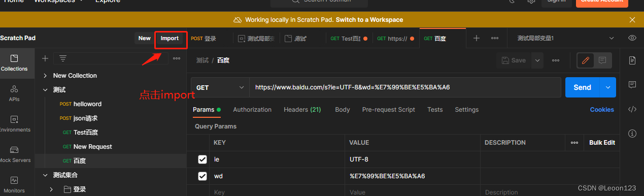644x196 pixels.
Task: Open the collections panel three-dots options menu
Action: pos(177,58)
